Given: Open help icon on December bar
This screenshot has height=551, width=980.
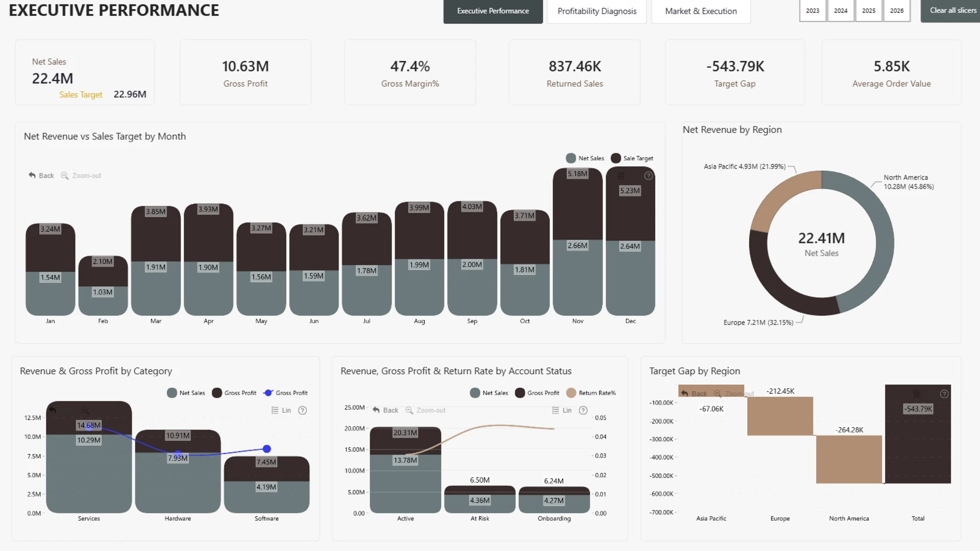Looking at the screenshot, I should point(648,176).
